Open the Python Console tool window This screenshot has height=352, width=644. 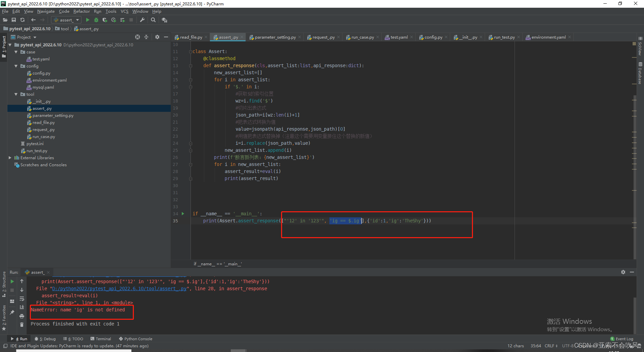(x=136, y=339)
